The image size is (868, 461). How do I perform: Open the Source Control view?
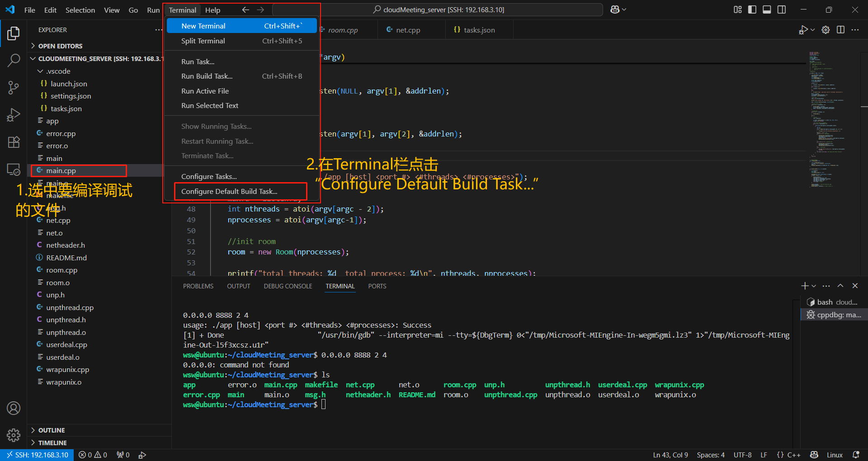click(x=14, y=87)
